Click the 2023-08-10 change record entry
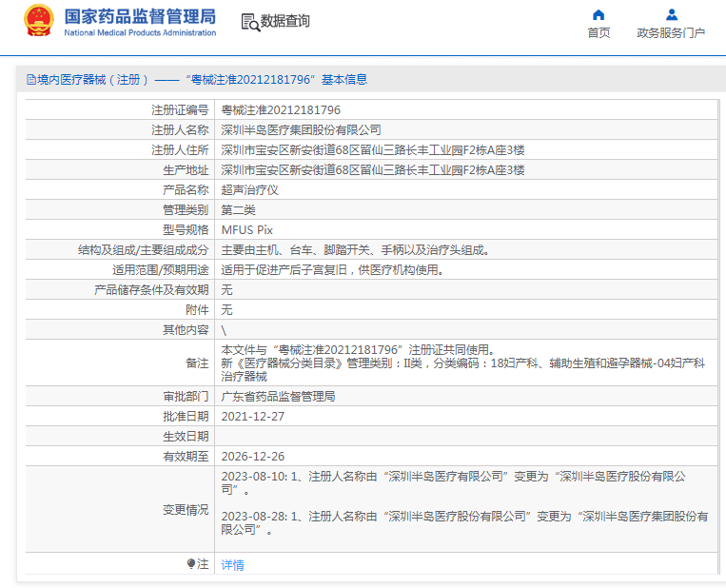The width and height of the screenshot is (726, 588). coord(453,483)
